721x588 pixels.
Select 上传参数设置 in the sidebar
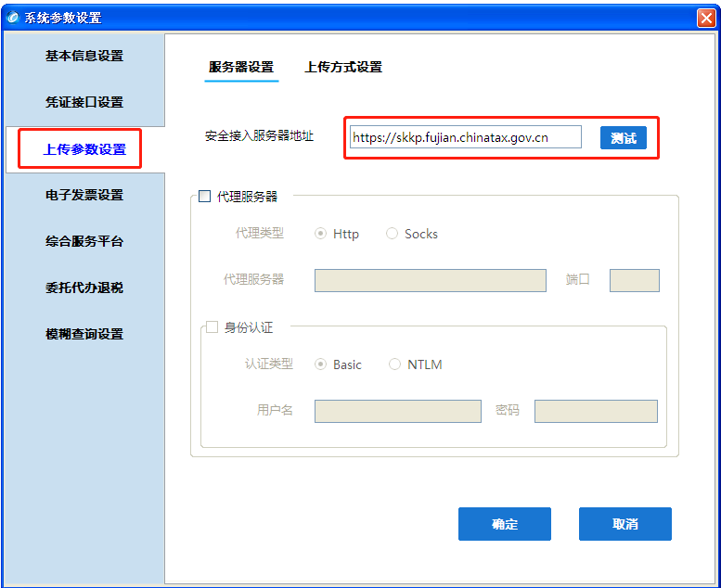pyautogui.click(x=84, y=149)
